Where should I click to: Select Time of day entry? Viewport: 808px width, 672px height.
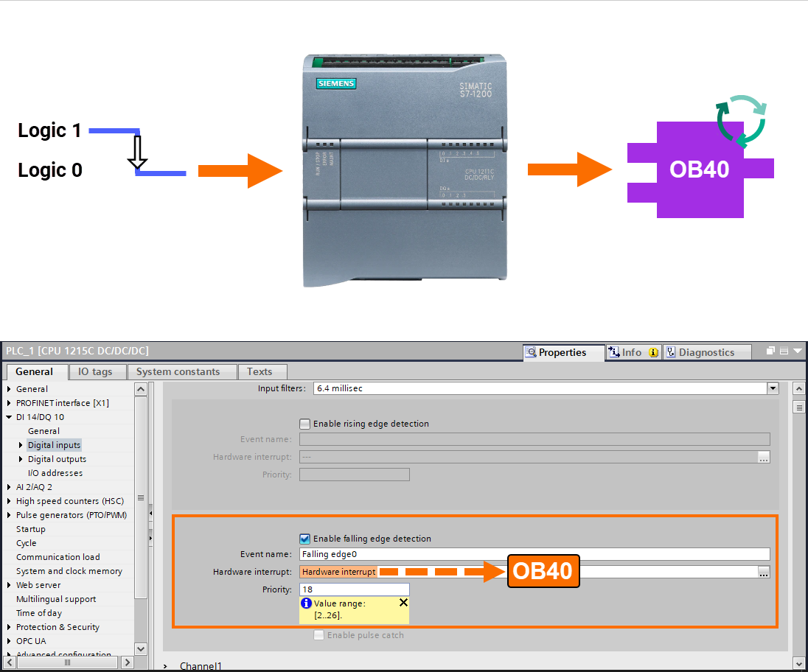pos(39,613)
